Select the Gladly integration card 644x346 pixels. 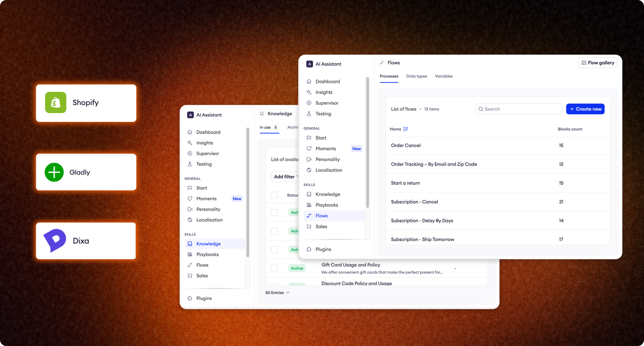tap(86, 172)
